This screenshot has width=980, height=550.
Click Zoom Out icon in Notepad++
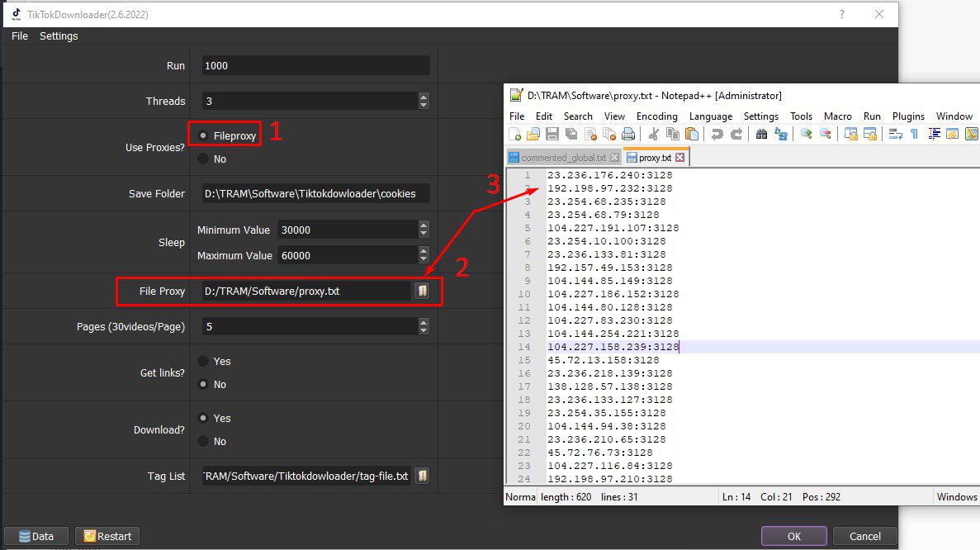point(825,135)
